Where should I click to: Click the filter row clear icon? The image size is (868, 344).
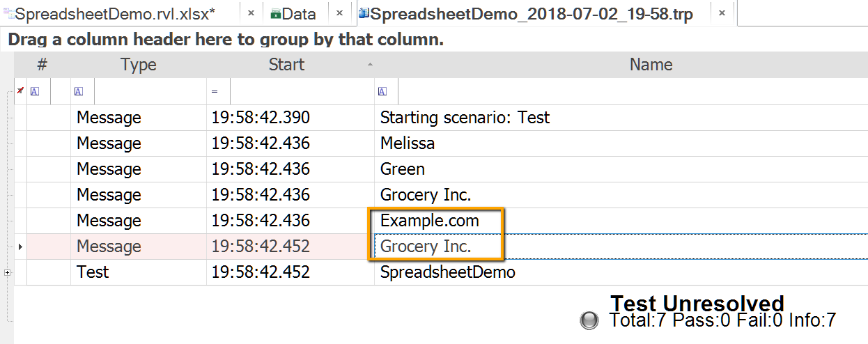[x=20, y=91]
